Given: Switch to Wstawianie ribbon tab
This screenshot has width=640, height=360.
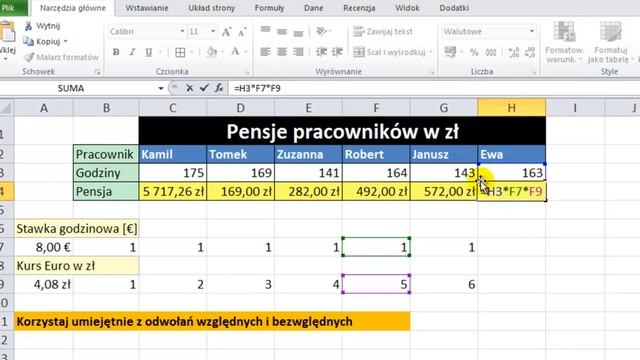Looking at the screenshot, I should coord(147,8).
